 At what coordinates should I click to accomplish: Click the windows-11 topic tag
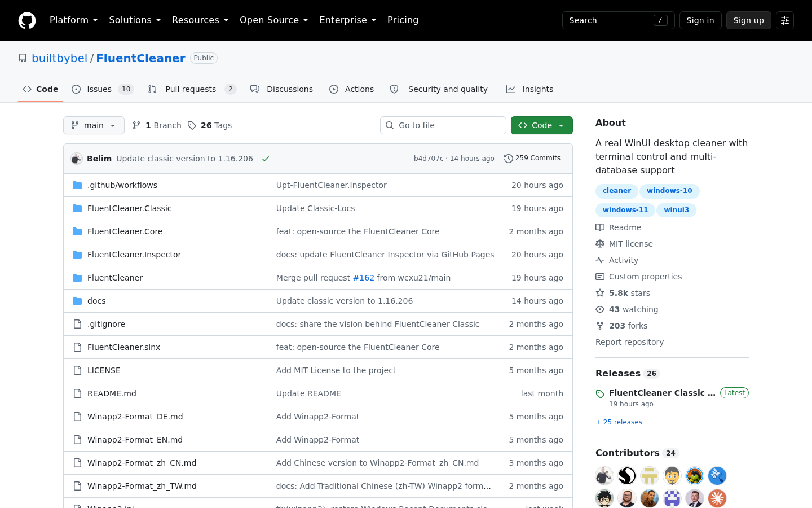pyautogui.click(x=625, y=210)
